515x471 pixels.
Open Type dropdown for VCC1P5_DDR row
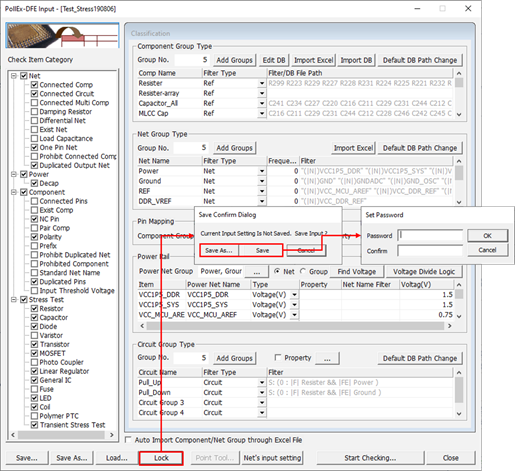(x=294, y=295)
